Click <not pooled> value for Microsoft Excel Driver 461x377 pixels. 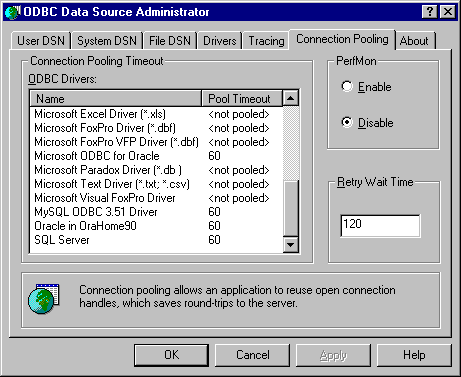[239, 114]
